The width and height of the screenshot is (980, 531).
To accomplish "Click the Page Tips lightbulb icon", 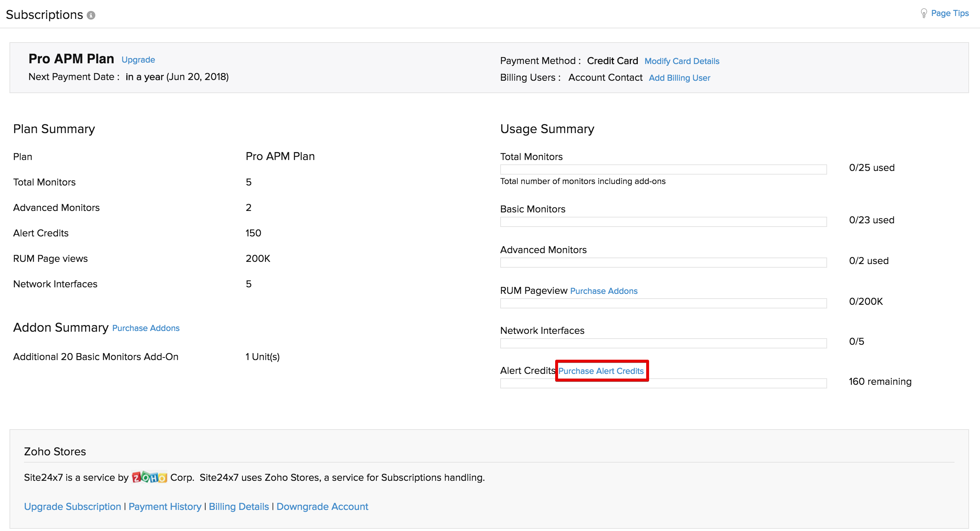I will (923, 13).
